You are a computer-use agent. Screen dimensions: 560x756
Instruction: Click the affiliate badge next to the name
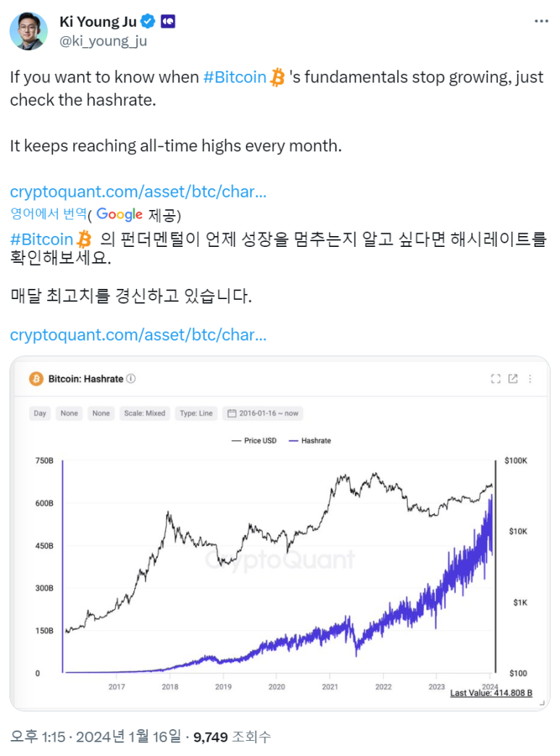click(168, 21)
